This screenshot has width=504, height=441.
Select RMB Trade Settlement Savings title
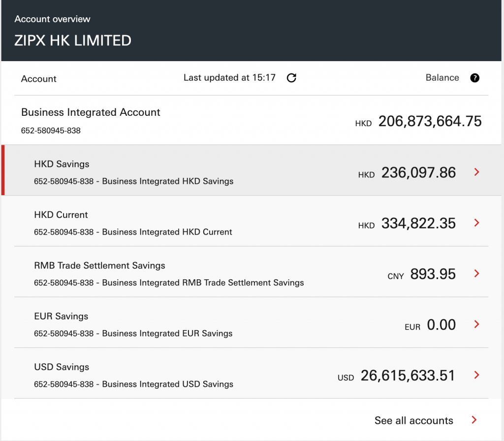[99, 266]
